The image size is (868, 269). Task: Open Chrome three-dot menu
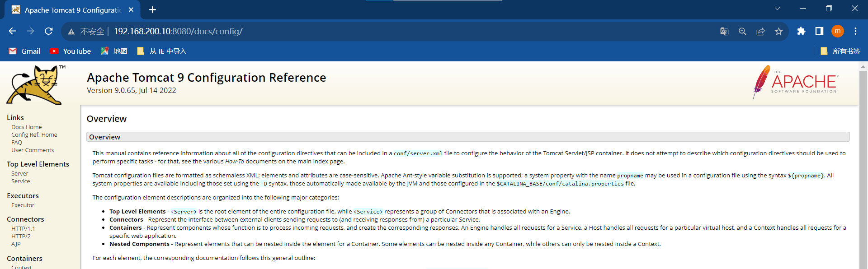(855, 31)
